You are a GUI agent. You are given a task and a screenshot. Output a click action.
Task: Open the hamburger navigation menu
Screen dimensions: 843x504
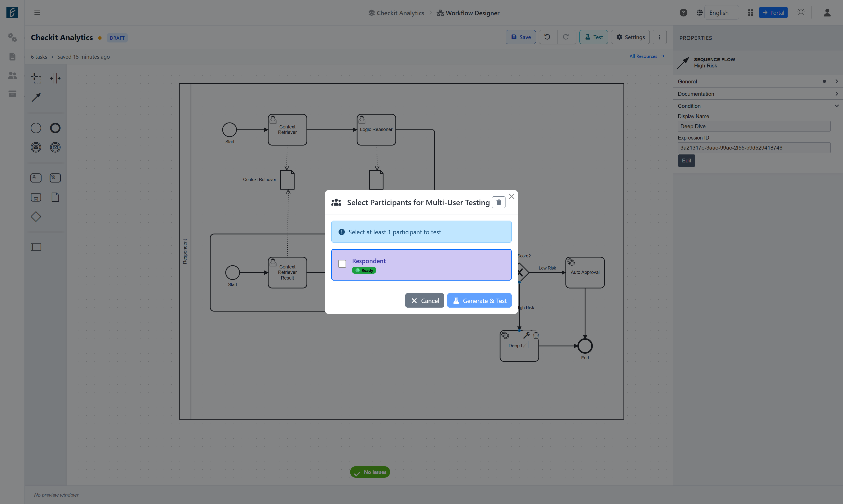pos(37,13)
